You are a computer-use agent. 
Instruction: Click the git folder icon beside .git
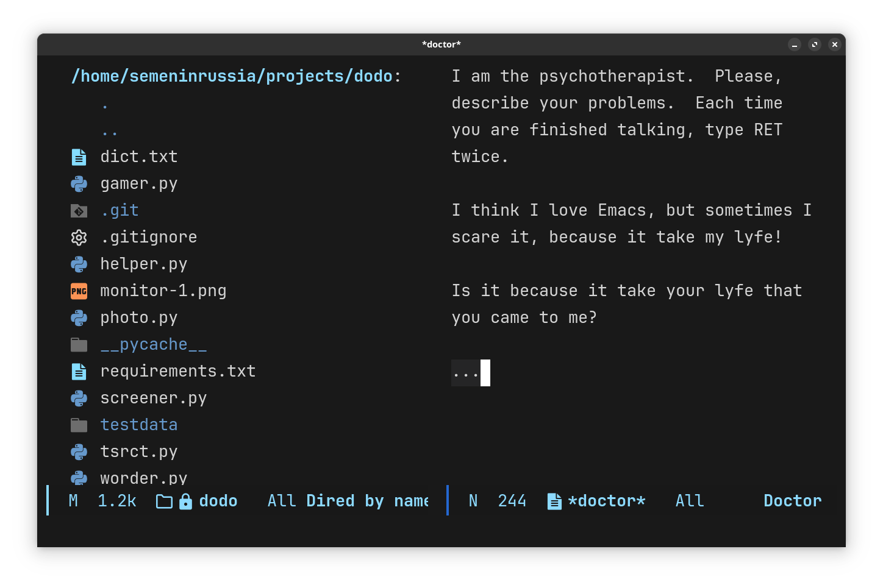[79, 211]
